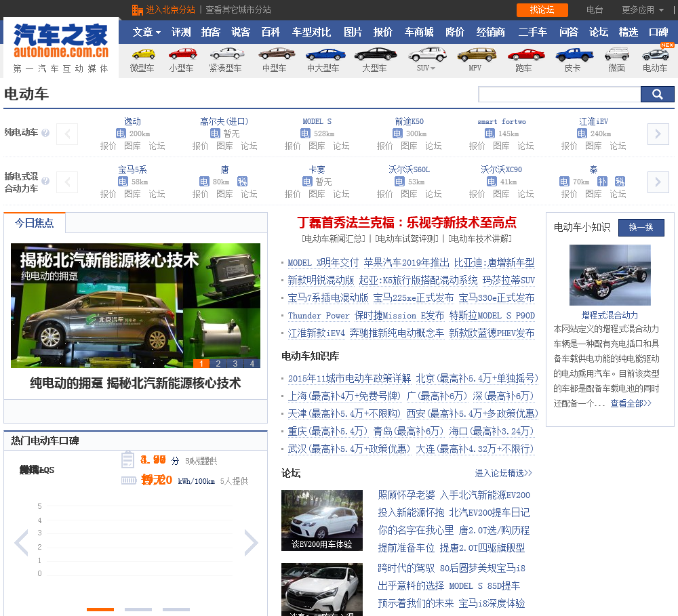Click the 补 badge under 秦
Image resolution: width=678 pixels, height=616 pixels.
click(x=602, y=182)
